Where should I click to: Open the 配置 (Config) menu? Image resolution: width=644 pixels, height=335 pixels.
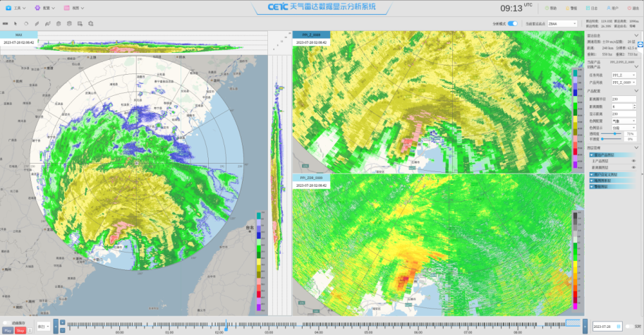coord(44,8)
